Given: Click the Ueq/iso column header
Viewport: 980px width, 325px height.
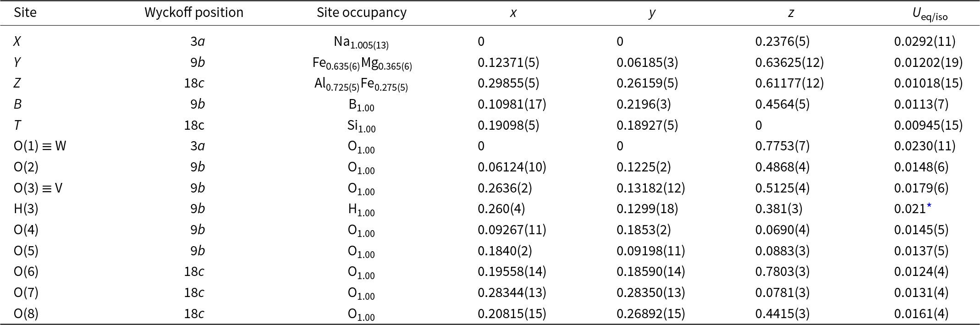Looking at the screenshot, I should point(930,15).
